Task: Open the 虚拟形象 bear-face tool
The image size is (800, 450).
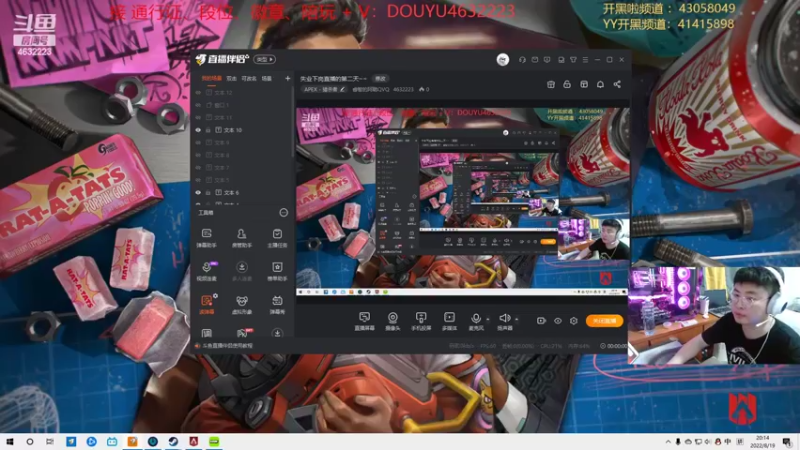Action: point(241,304)
